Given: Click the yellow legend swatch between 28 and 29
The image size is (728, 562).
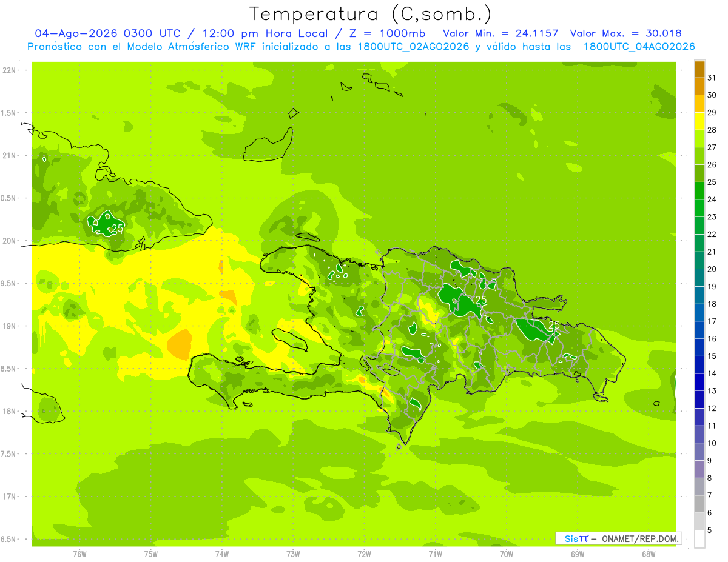Looking at the screenshot, I should pos(699,121).
